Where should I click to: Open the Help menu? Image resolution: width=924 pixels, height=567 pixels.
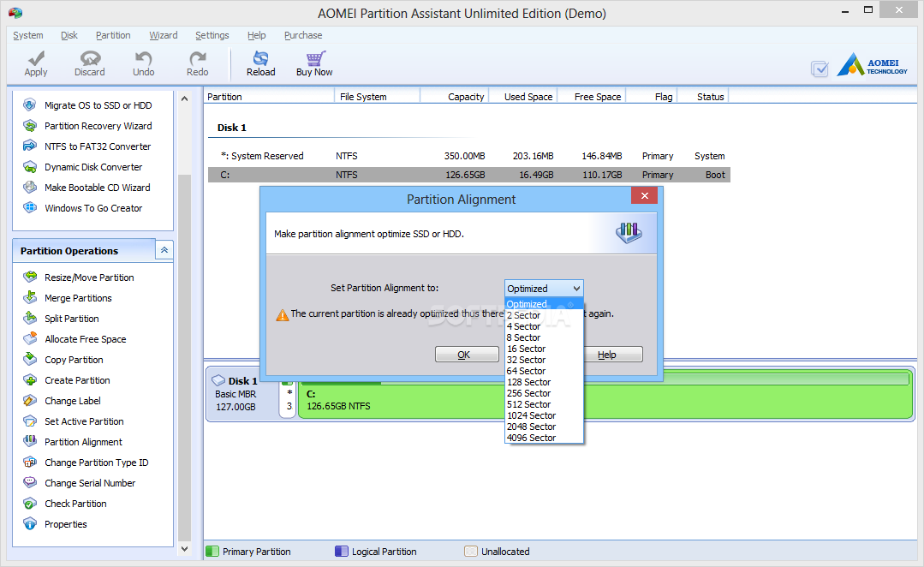(x=256, y=35)
